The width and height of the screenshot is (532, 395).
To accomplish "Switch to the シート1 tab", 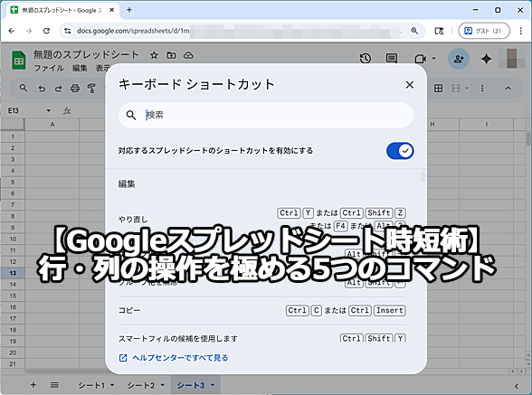I will pos(91,385).
